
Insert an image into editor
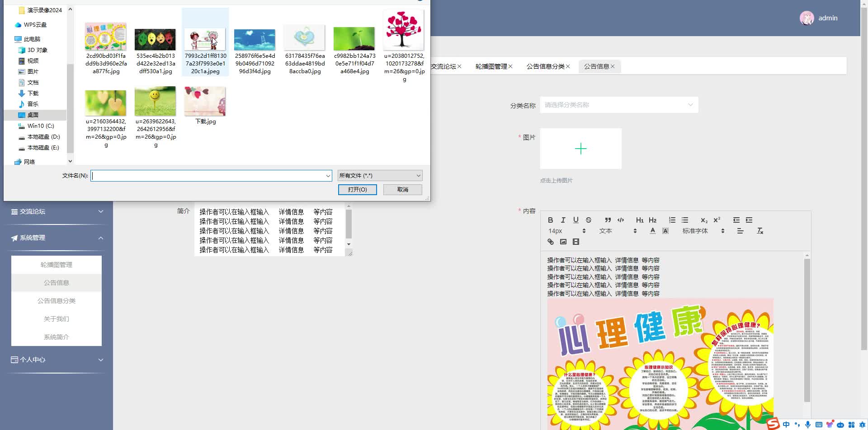point(563,242)
